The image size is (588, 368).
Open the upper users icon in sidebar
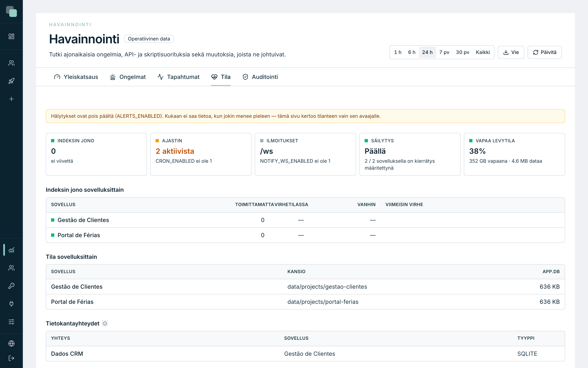point(11,63)
